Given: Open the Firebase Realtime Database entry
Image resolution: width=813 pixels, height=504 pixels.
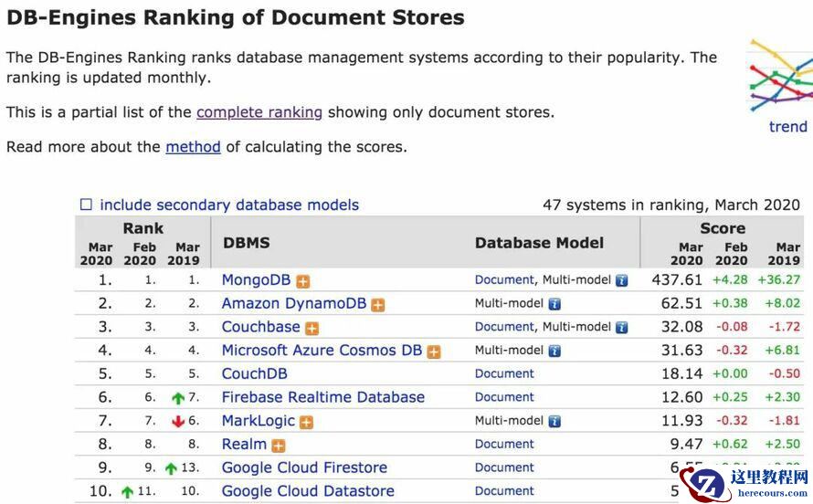Looking at the screenshot, I should pos(322,397).
